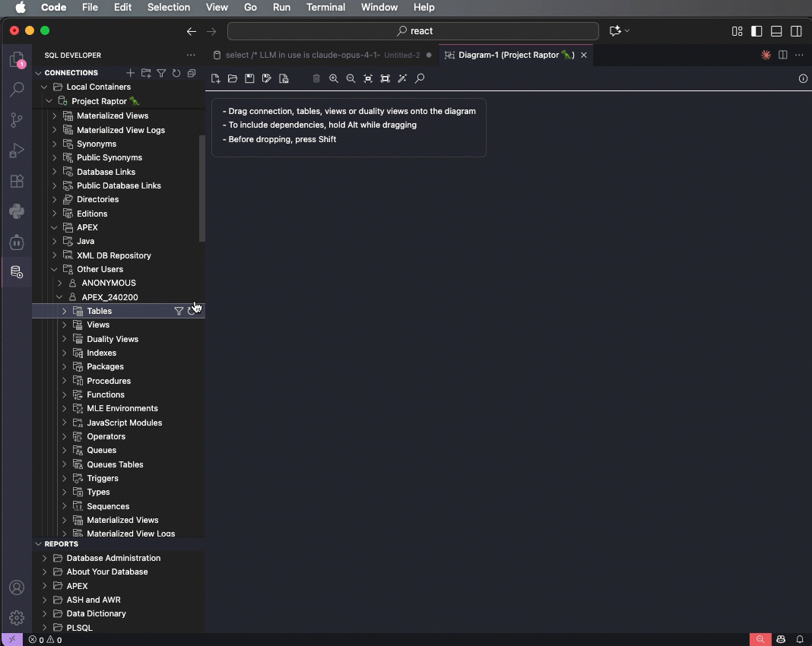Select the Materialized View Logs tree item

coord(120,130)
